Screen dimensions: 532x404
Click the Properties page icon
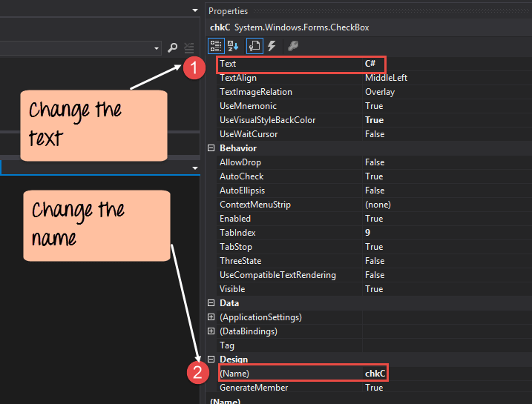point(254,46)
